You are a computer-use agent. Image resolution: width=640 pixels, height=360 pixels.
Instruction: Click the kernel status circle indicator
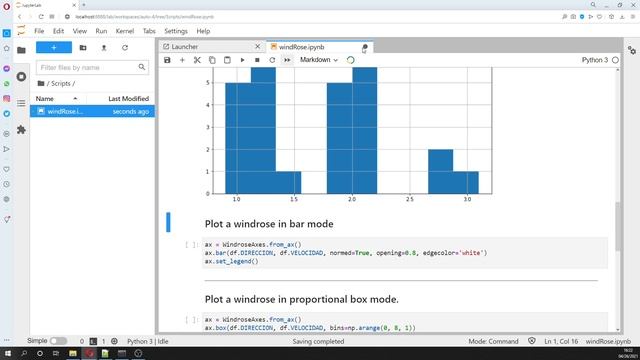(x=615, y=60)
